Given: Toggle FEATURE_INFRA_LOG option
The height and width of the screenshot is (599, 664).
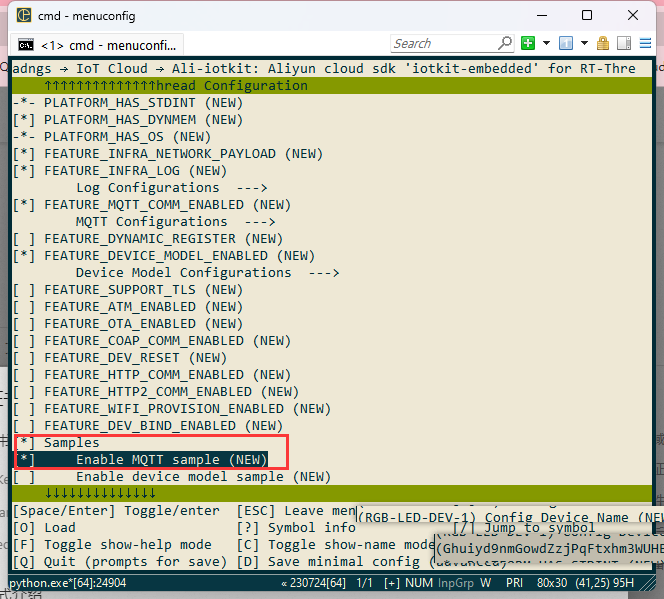Looking at the screenshot, I should click(x=120, y=171).
